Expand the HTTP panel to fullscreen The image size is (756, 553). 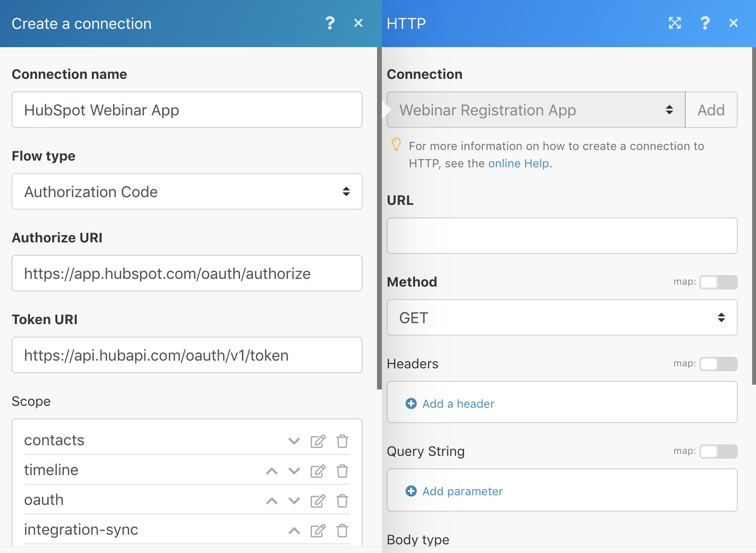[675, 23]
